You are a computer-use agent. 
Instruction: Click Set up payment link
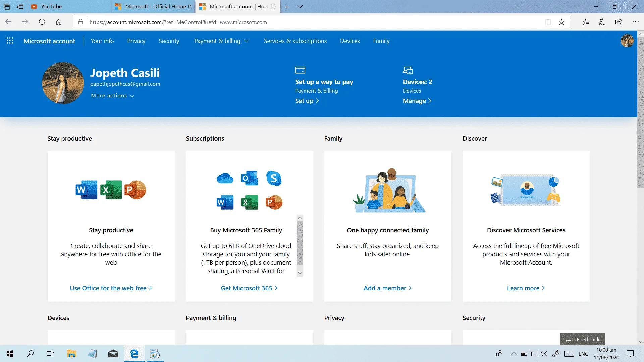(307, 101)
